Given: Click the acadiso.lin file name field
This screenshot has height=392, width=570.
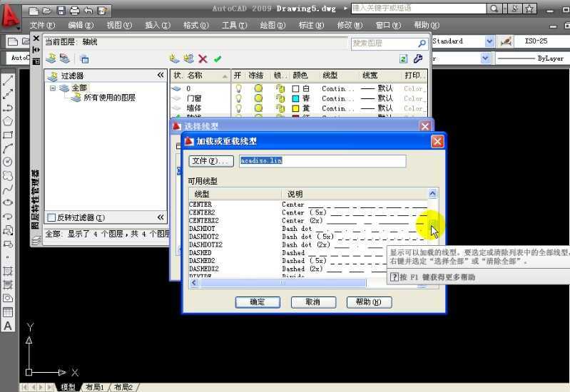Looking at the screenshot, I should click(x=322, y=161).
